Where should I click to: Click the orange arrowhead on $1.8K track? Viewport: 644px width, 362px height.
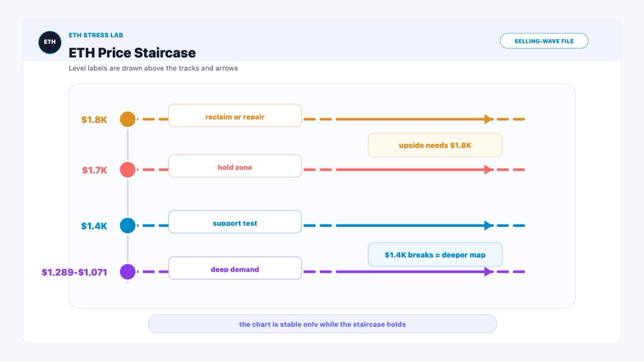[488, 119]
